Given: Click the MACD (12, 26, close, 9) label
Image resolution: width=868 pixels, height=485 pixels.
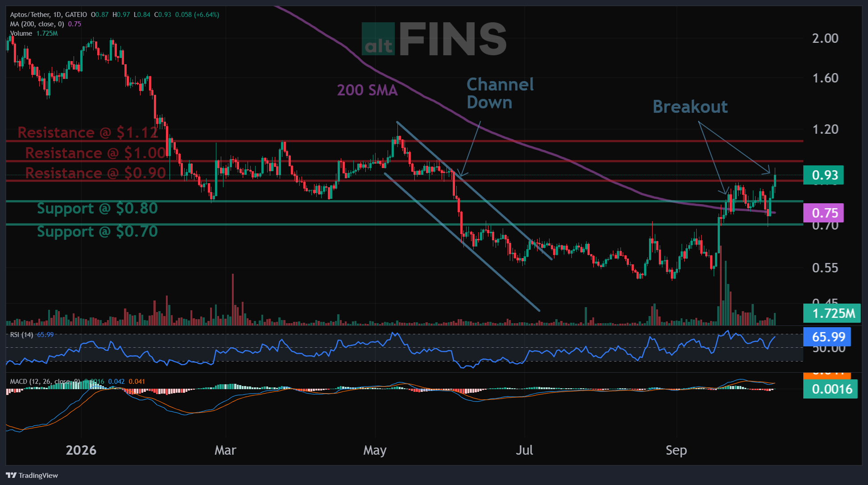Looking at the screenshot, I should (45, 382).
